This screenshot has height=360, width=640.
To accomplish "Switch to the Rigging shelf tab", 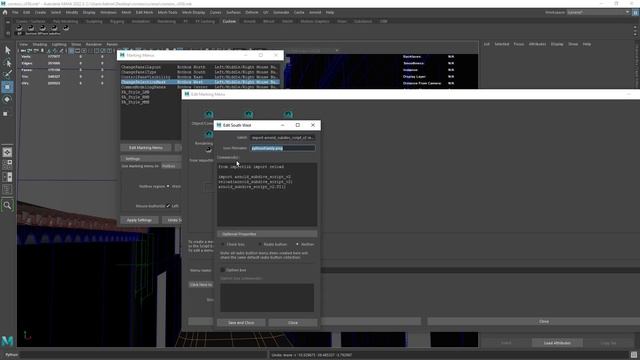I will pyautogui.click(x=117, y=21).
